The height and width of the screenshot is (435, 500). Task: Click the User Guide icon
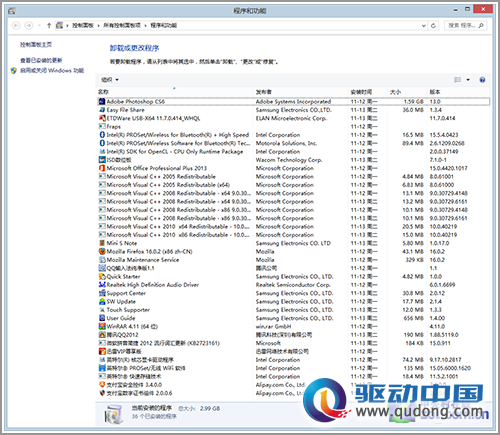(x=102, y=318)
